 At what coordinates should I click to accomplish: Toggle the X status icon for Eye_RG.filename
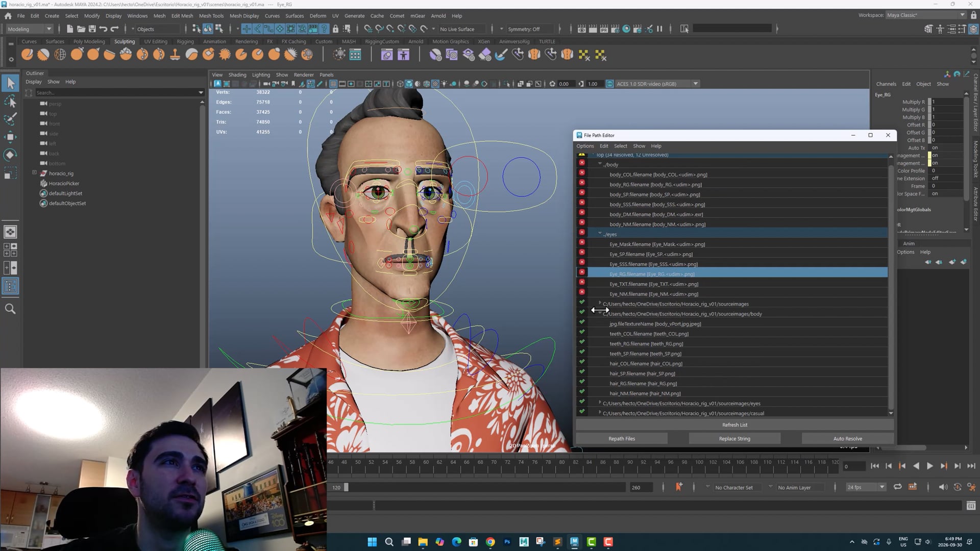pyautogui.click(x=582, y=272)
